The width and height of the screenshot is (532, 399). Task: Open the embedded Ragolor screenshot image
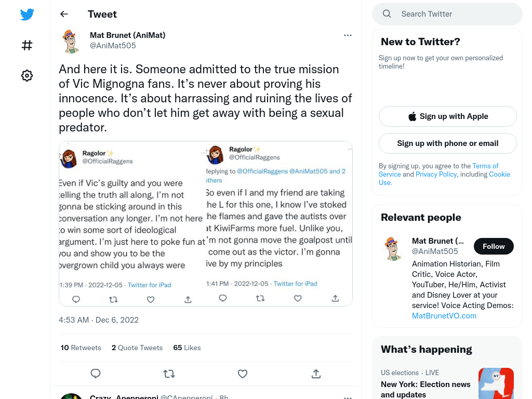[x=206, y=223]
